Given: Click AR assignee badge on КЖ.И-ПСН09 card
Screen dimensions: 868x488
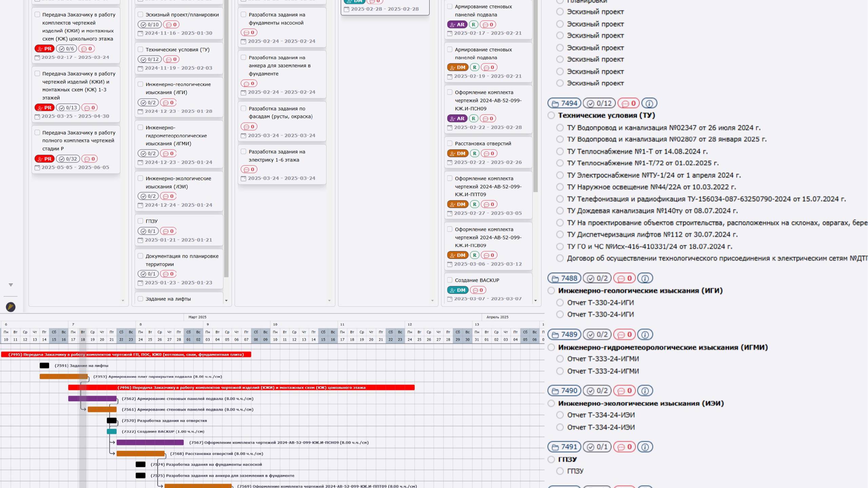Looking at the screenshot, I should (x=457, y=118).
